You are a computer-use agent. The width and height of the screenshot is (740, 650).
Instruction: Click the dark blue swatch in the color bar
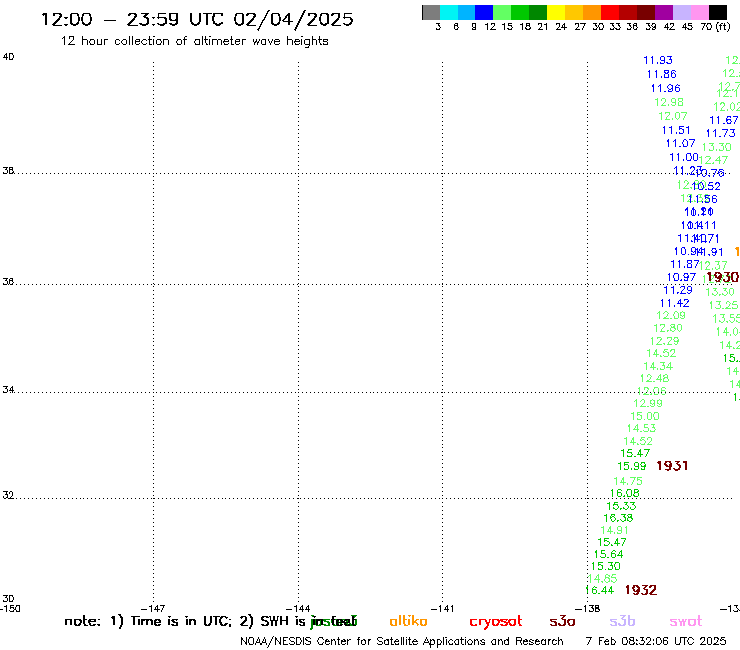point(484,12)
